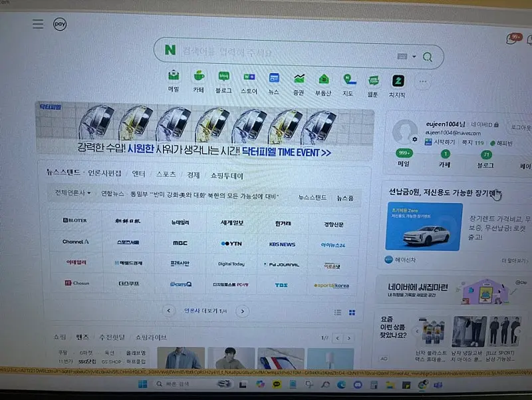Select the 엔터 tab
The image size is (532, 400).
pos(138,174)
